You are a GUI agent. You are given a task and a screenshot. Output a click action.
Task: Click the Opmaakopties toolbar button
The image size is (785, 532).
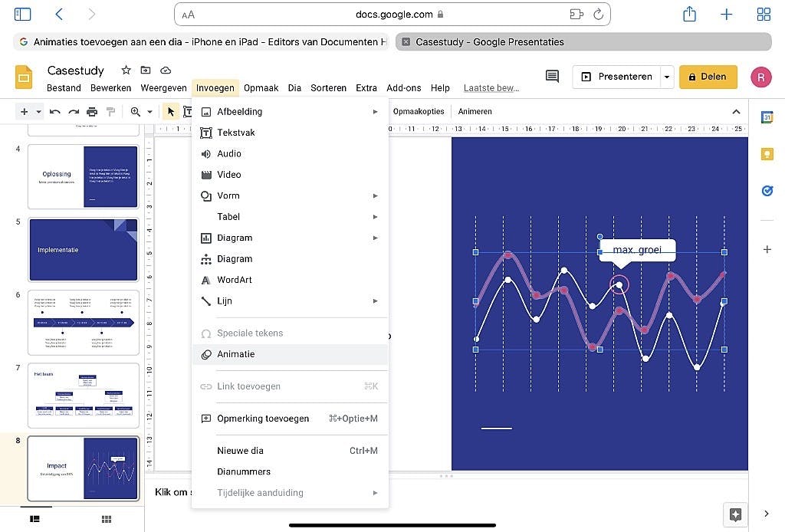click(419, 112)
